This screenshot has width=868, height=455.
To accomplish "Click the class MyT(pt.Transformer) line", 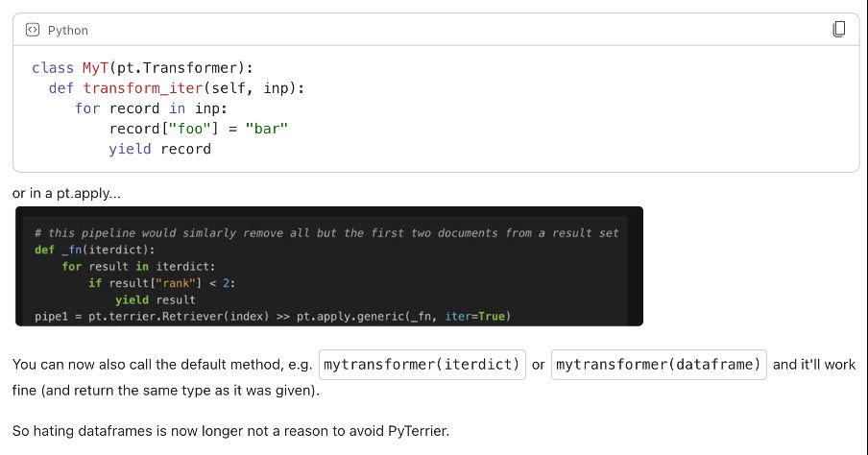I will 142,68.
